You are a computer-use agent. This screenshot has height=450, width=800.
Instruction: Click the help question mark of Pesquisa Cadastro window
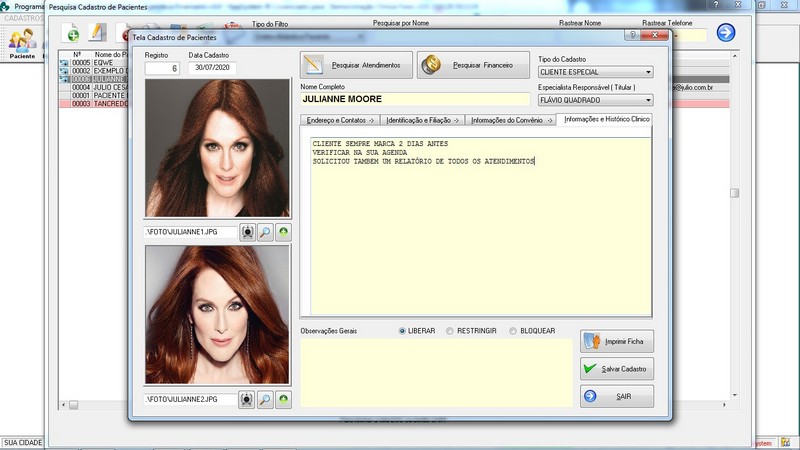[716, 4]
